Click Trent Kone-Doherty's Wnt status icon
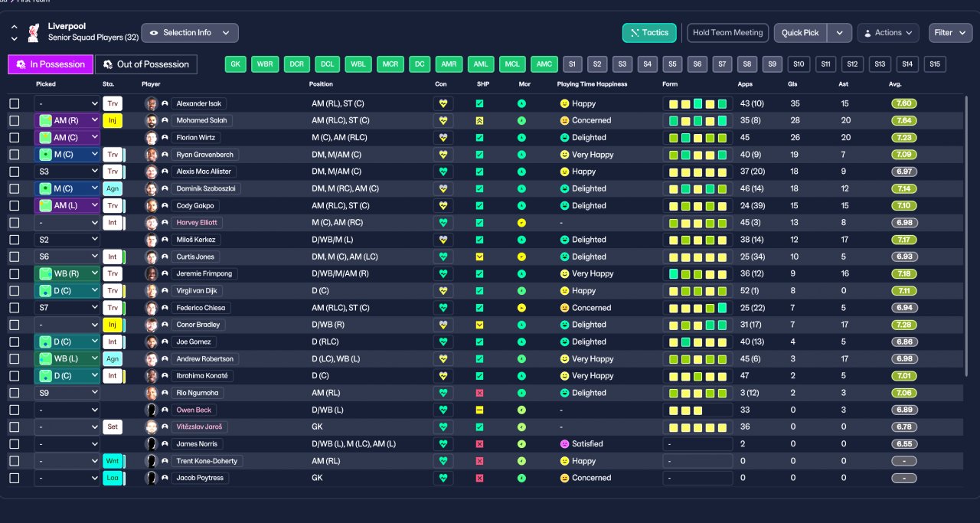The image size is (980, 523). [x=113, y=461]
